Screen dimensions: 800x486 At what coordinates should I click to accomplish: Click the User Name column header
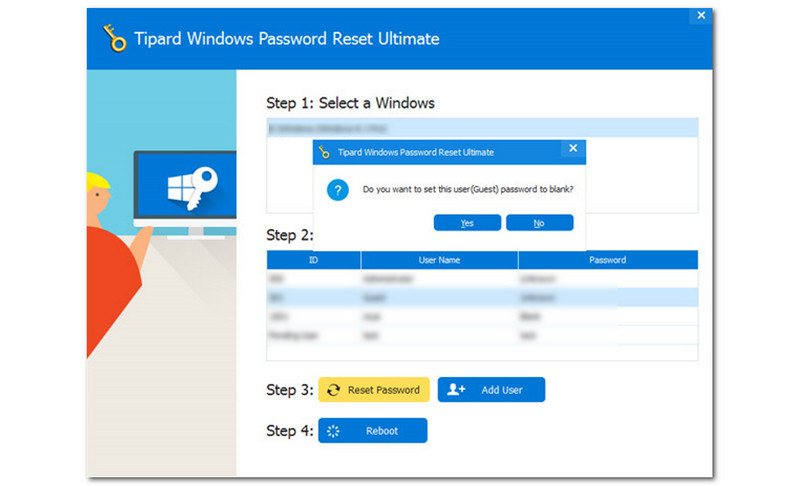[x=439, y=260]
